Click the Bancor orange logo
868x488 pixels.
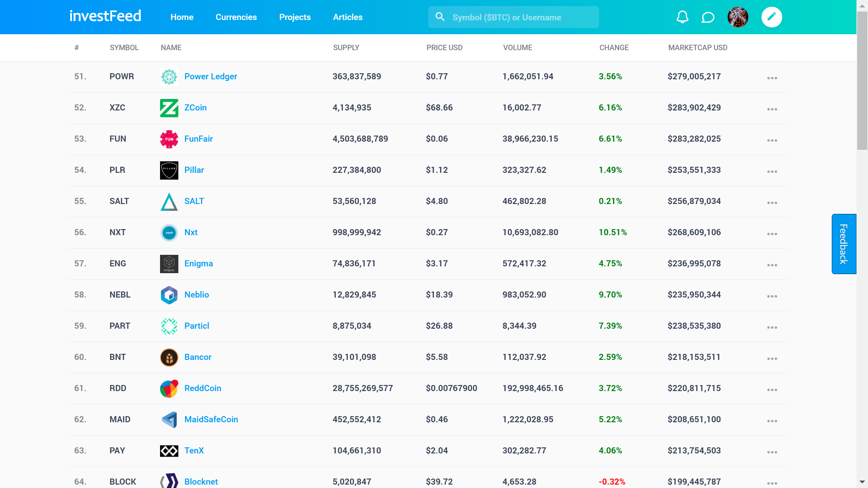click(169, 357)
